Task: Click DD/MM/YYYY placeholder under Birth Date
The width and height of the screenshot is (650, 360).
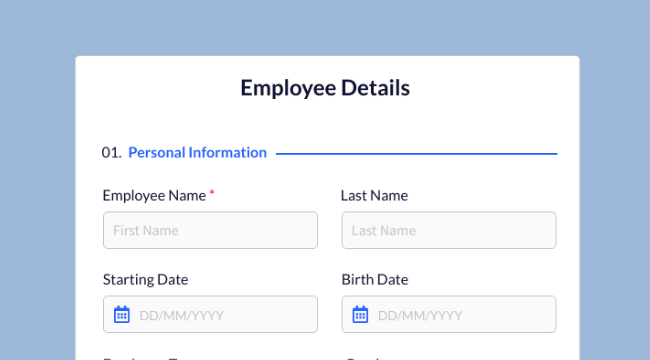Action: coord(420,316)
